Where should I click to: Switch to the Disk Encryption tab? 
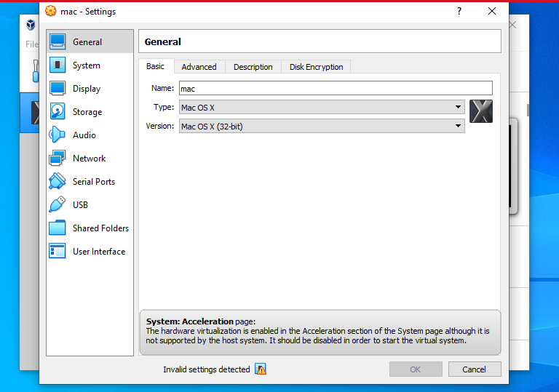(x=316, y=67)
